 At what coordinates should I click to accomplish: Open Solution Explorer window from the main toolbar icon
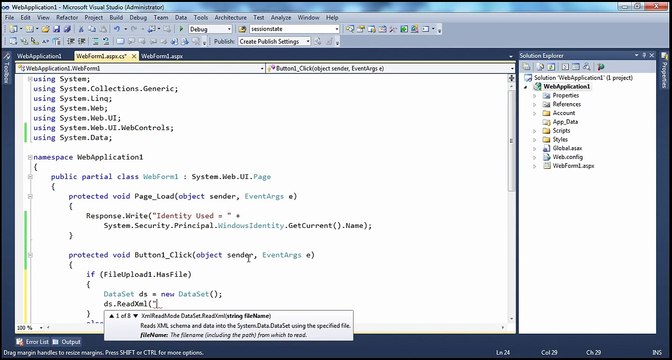pyautogui.click(x=350, y=29)
